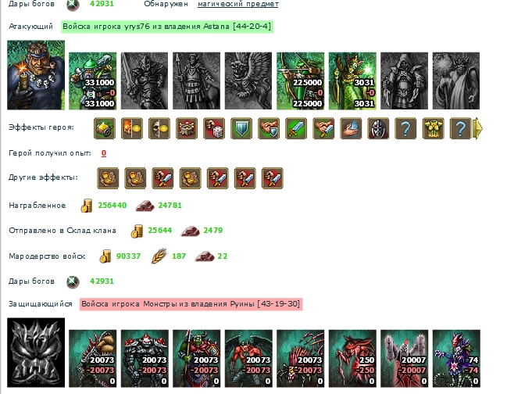Click the first gold pile other-effect icon
The width and height of the screenshot is (532, 394).
click(x=108, y=178)
